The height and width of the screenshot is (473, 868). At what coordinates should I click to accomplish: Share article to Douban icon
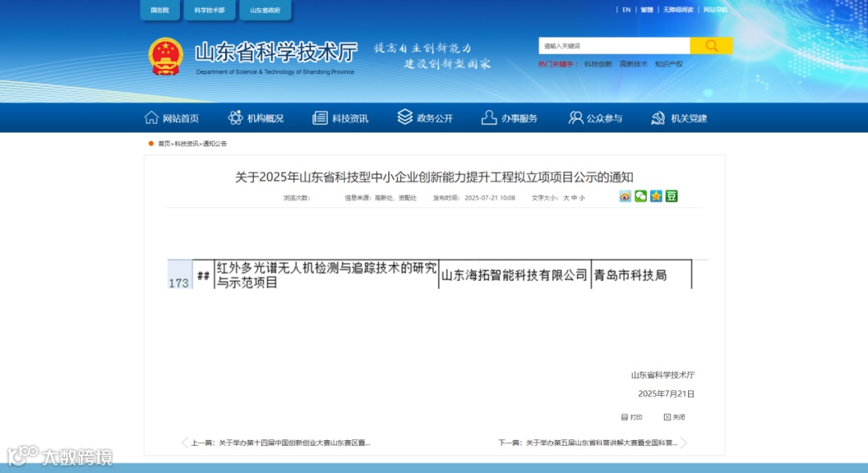tap(671, 197)
